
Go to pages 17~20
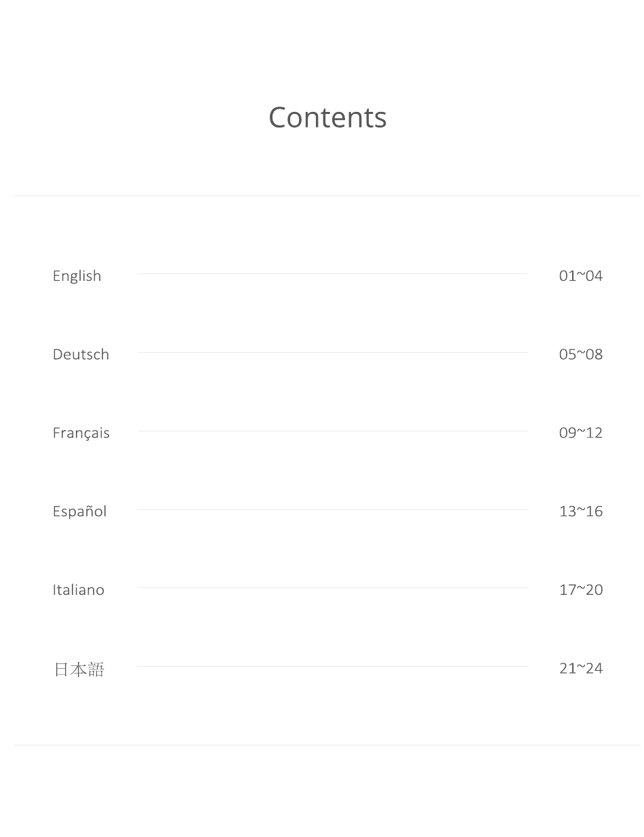tap(581, 590)
